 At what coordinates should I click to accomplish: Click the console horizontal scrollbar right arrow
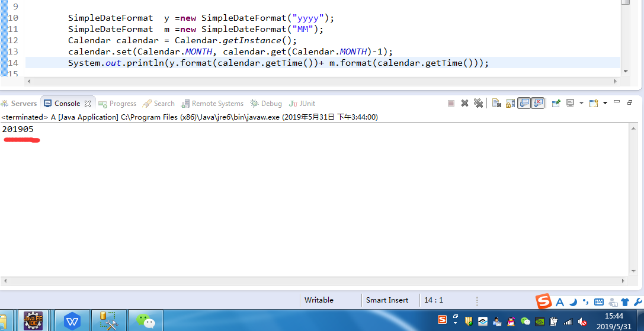tap(623, 281)
